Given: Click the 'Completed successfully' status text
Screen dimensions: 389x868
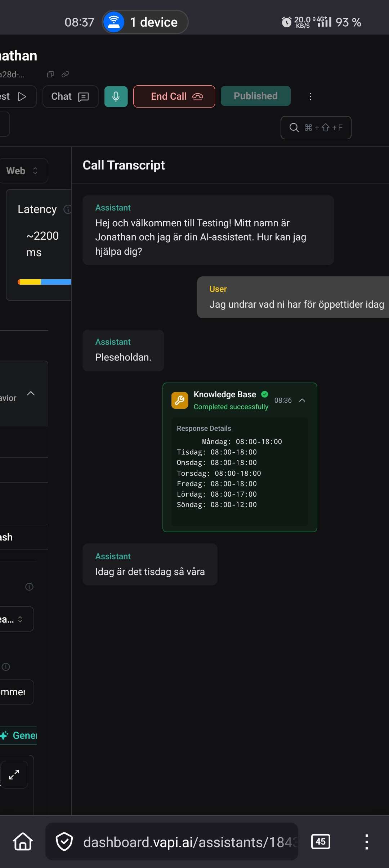Looking at the screenshot, I should pos(231,407).
